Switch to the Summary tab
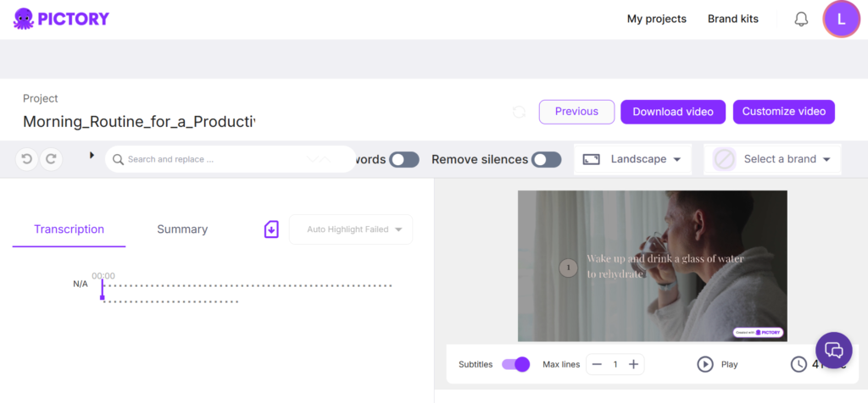The height and width of the screenshot is (403, 868). (182, 229)
